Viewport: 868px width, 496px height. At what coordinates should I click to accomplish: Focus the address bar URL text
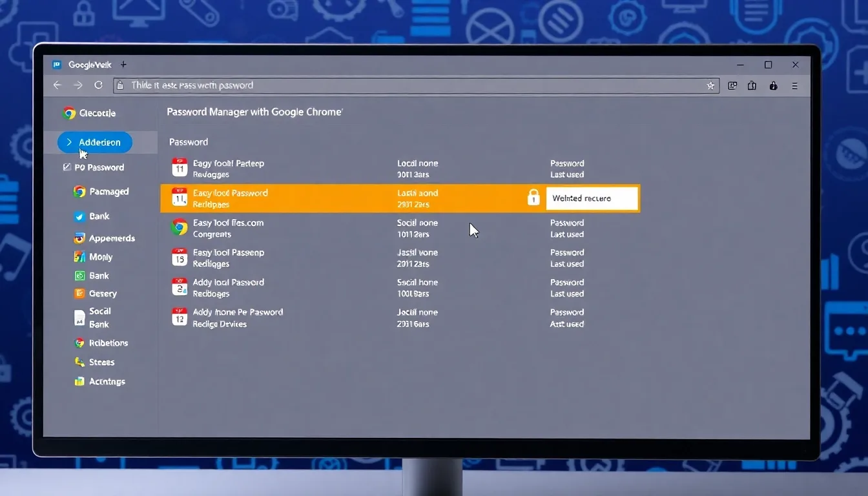click(192, 85)
